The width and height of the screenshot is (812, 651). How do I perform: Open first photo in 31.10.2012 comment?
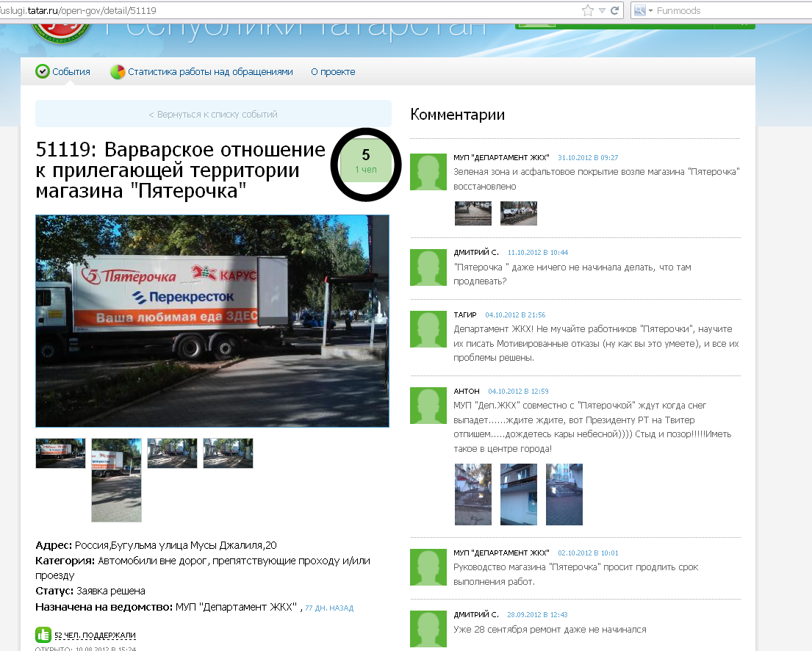pos(473,213)
